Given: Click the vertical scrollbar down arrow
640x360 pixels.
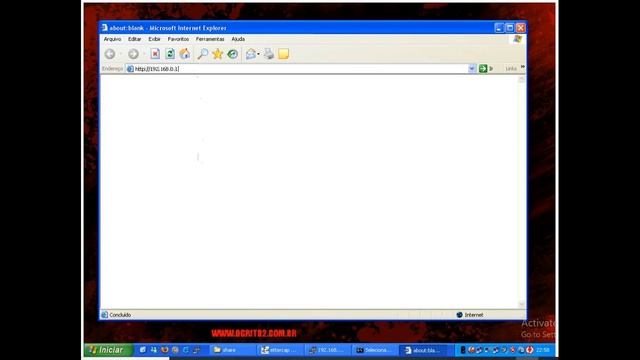Looking at the screenshot, I should coord(522,304).
